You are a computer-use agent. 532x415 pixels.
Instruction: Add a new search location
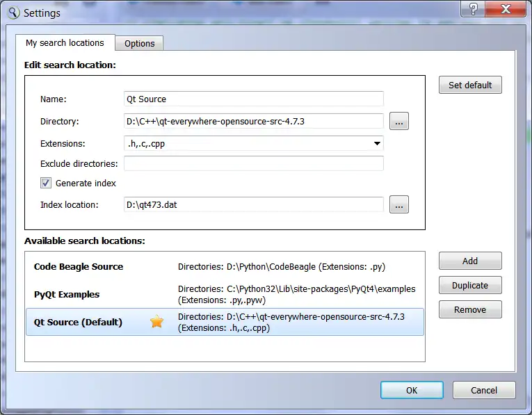(x=470, y=261)
